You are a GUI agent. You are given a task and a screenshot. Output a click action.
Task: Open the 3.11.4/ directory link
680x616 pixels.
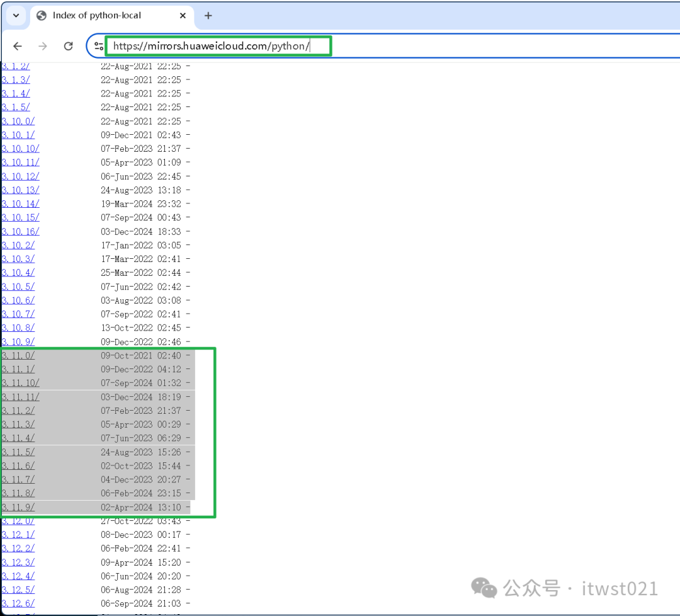18,438
